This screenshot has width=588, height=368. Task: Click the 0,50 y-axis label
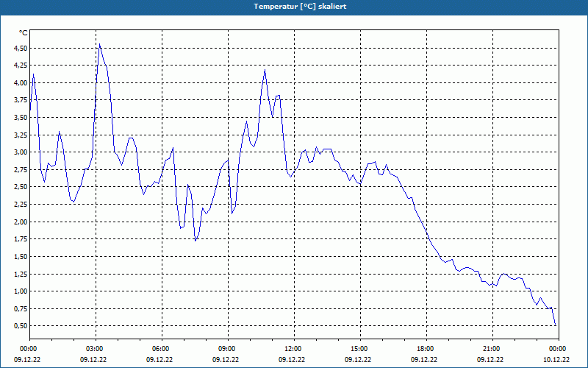[x=21, y=325]
